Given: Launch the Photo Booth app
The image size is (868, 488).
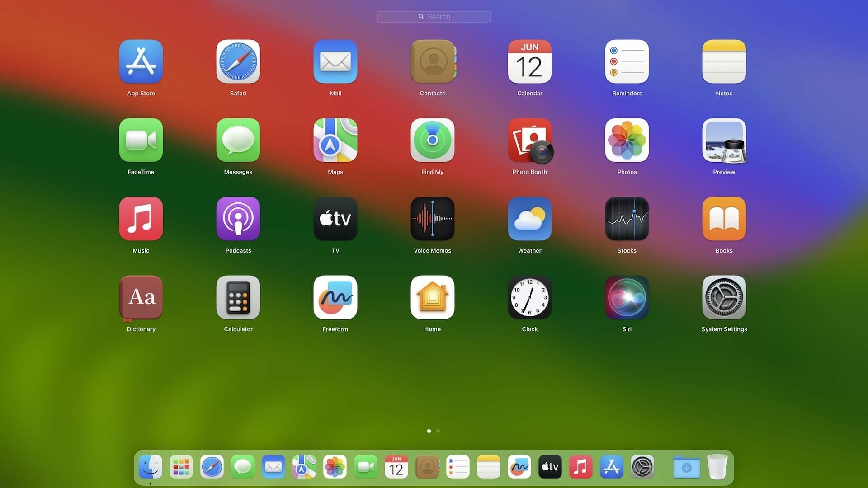Looking at the screenshot, I should pyautogui.click(x=530, y=140).
